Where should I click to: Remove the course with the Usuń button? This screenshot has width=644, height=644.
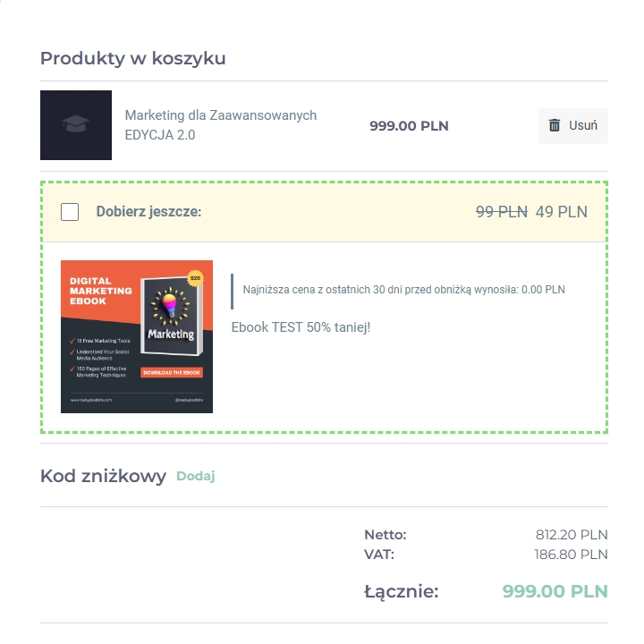(x=573, y=126)
